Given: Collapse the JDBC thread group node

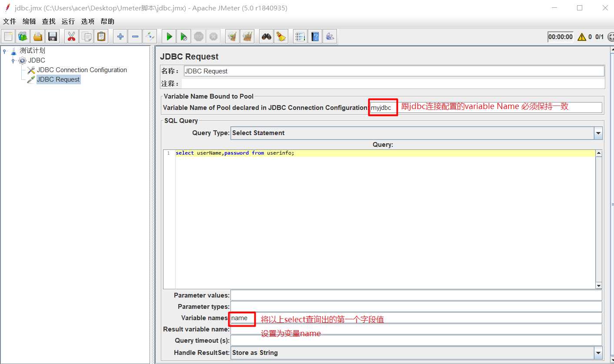Looking at the screenshot, I should [x=13, y=60].
